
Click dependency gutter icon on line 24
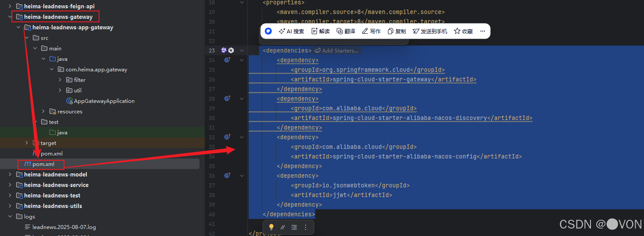tap(228, 60)
